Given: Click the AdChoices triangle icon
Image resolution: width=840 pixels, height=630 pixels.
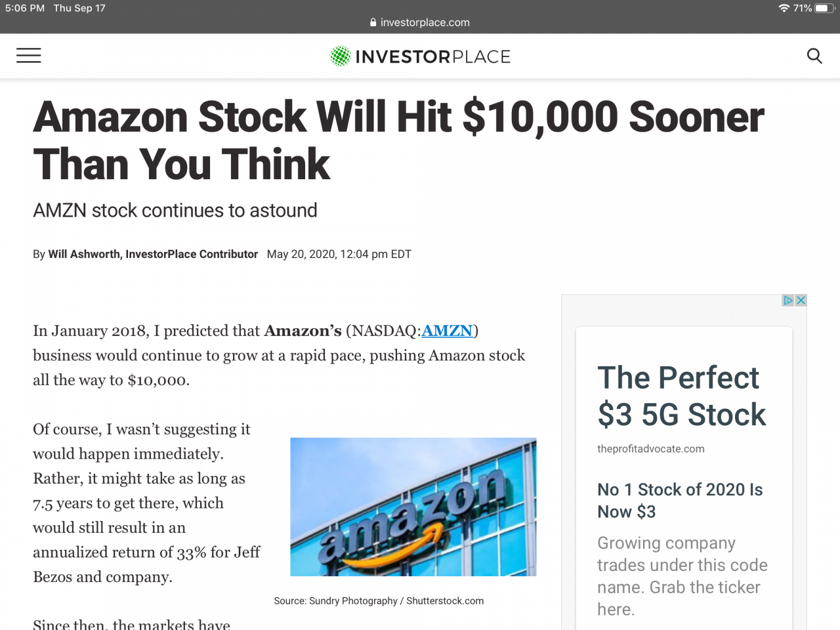Looking at the screenshot, I should click(788, 301).
